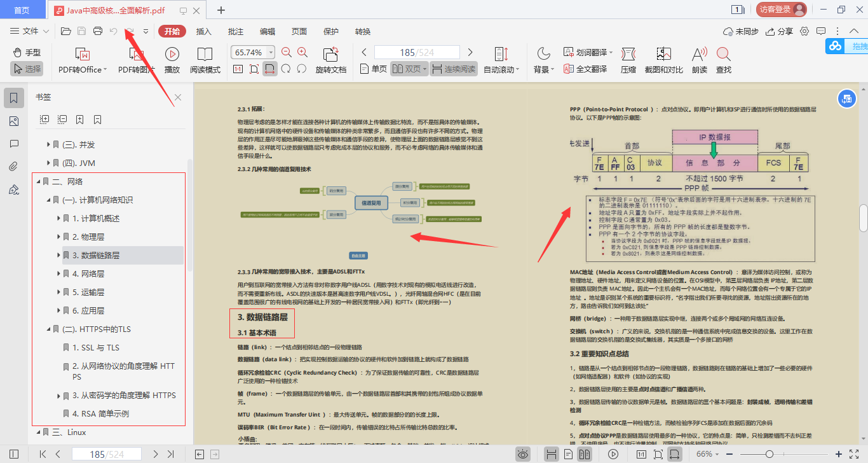Set actual size with 1:1 toolbar icon
The image size is (868, 463).
click(x=238, y=69)
